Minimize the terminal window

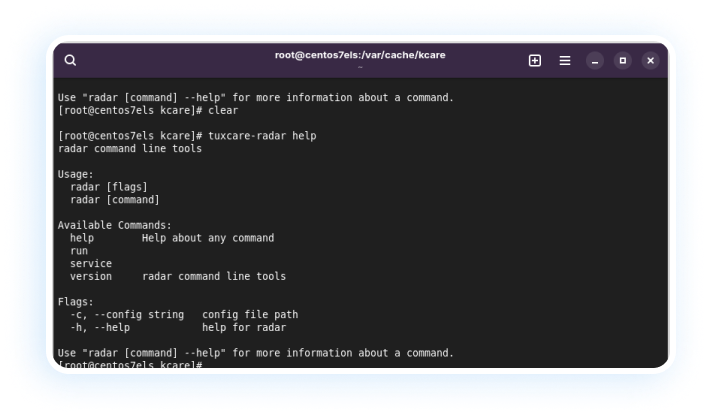(x=595, y=60)
